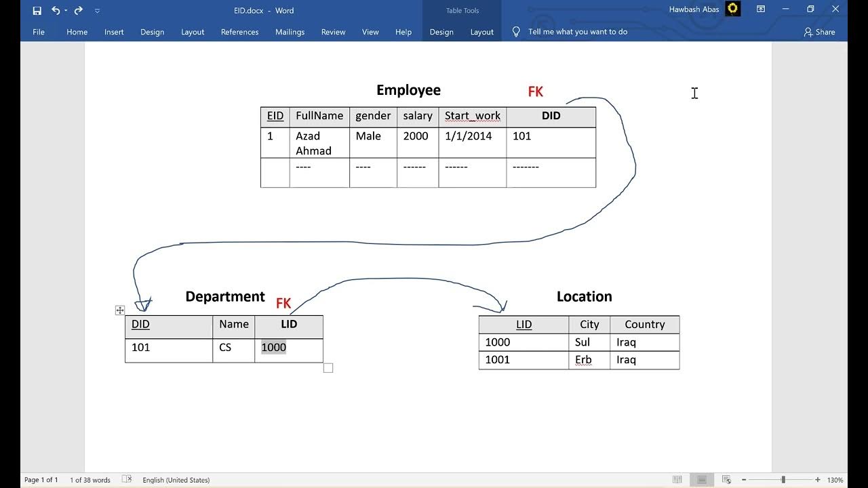The width and height of the screenshot is (868, 488).
Task: Switch to Print Layout view
Action: 702,480
